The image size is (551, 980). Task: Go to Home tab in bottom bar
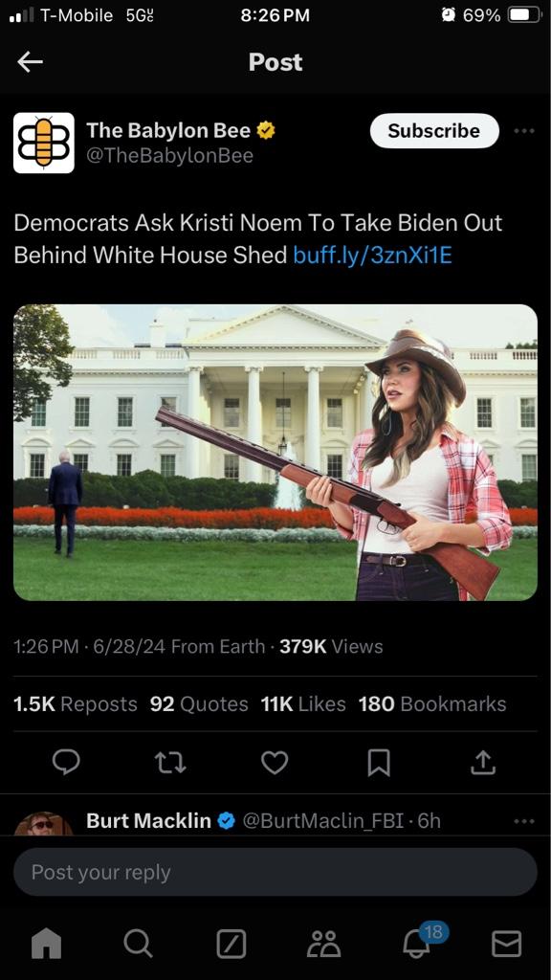(47, 943)
